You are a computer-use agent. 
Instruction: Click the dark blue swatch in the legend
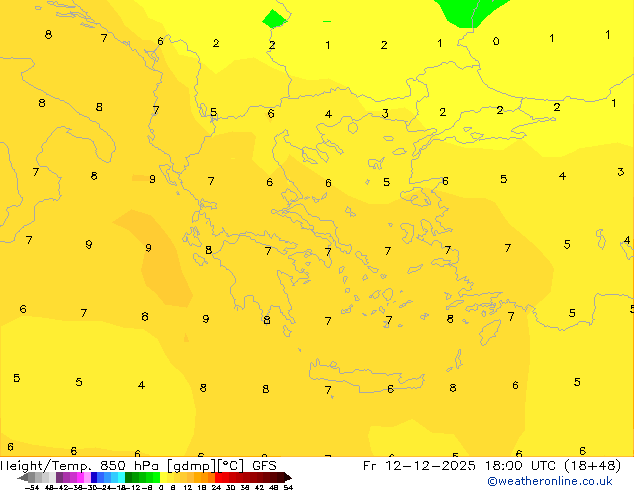pyautogui.click(x=94, y=477)
